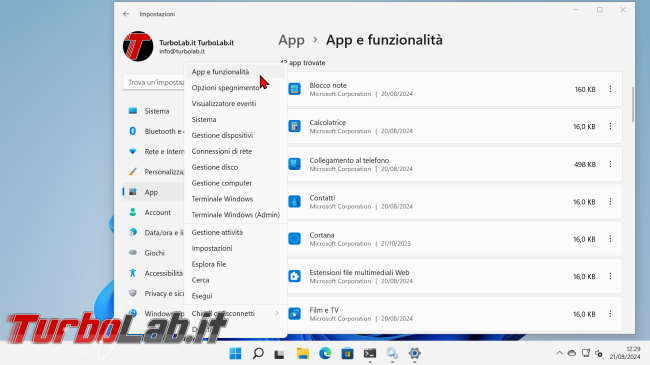Select the App sidebar entry
The image size is (650, 365).
pyautogui.click(x=153, y=192)
